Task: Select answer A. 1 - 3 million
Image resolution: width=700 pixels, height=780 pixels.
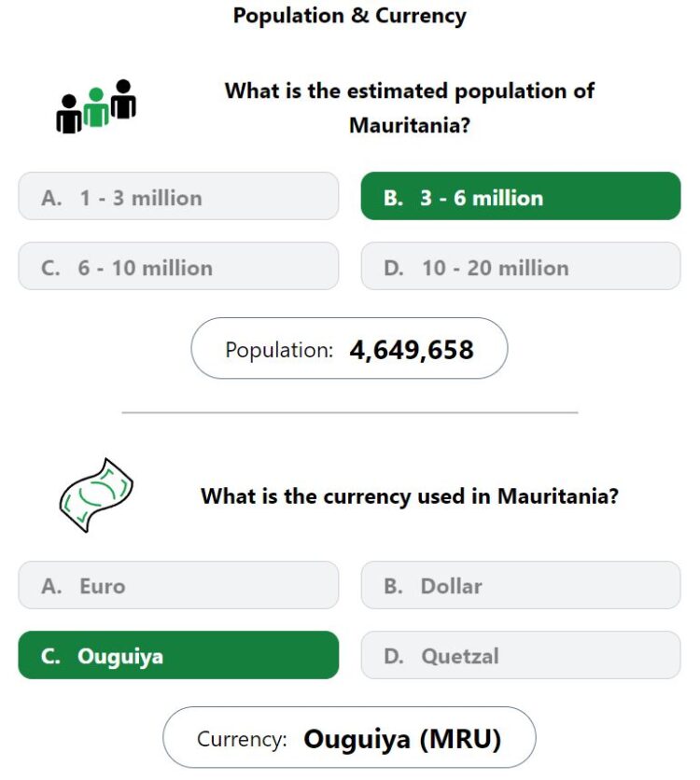Action: 178,196
